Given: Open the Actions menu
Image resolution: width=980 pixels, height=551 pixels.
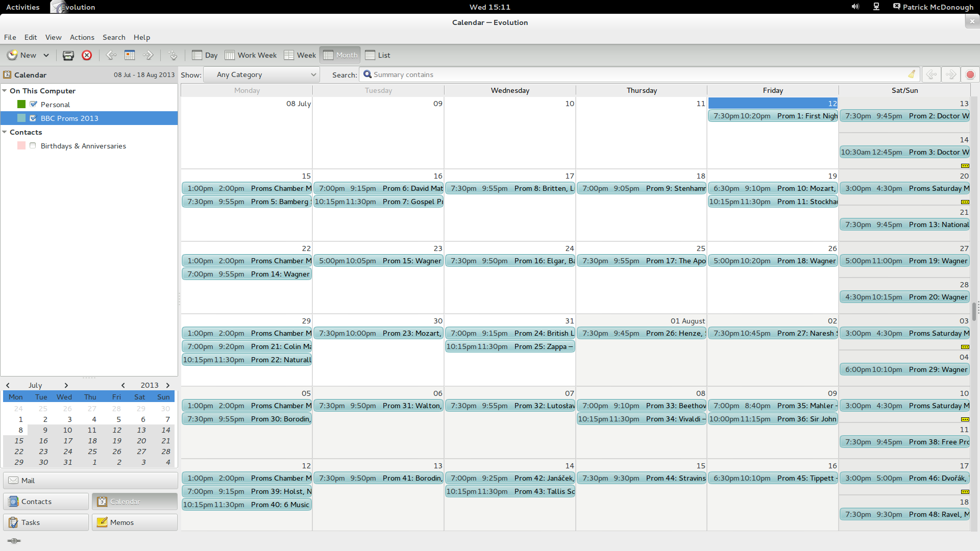Looking at the screenshot, I should pyautogui.click(x=82, y=37).
